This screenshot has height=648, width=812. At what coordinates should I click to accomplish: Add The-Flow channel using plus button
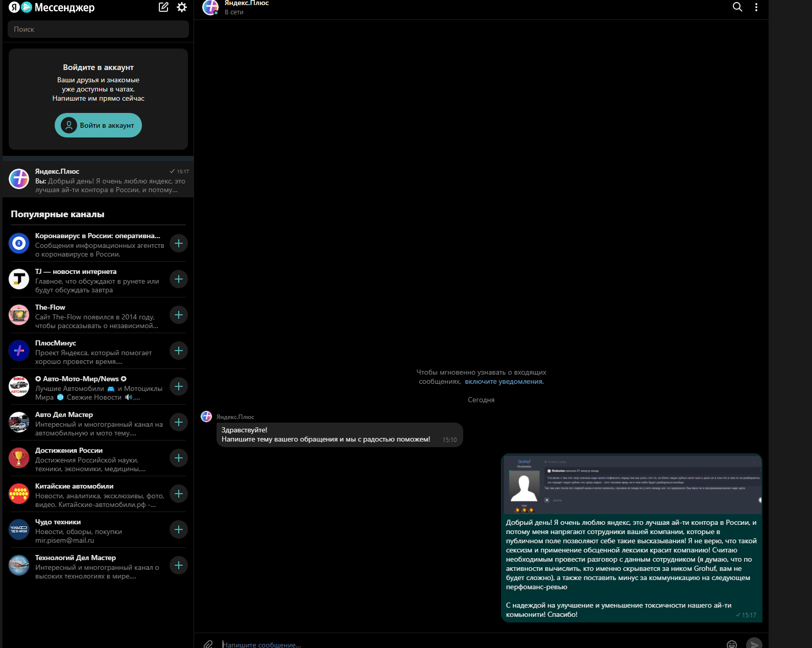tap(179, 315)
